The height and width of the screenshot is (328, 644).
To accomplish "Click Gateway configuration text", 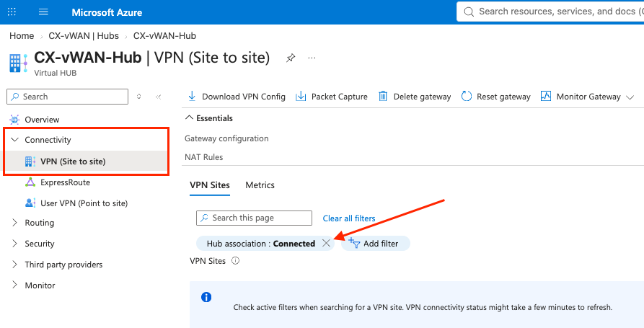I will point(226,138).
